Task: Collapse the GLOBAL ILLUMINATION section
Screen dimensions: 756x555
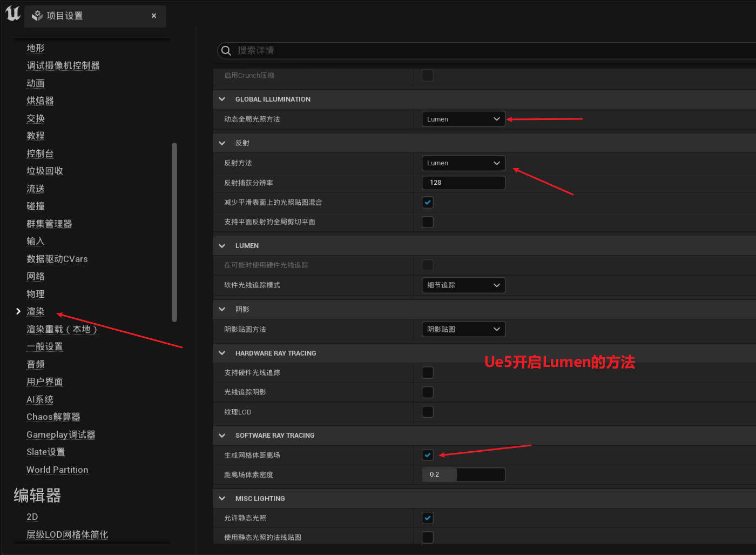Action: click(x=222, y=99)
